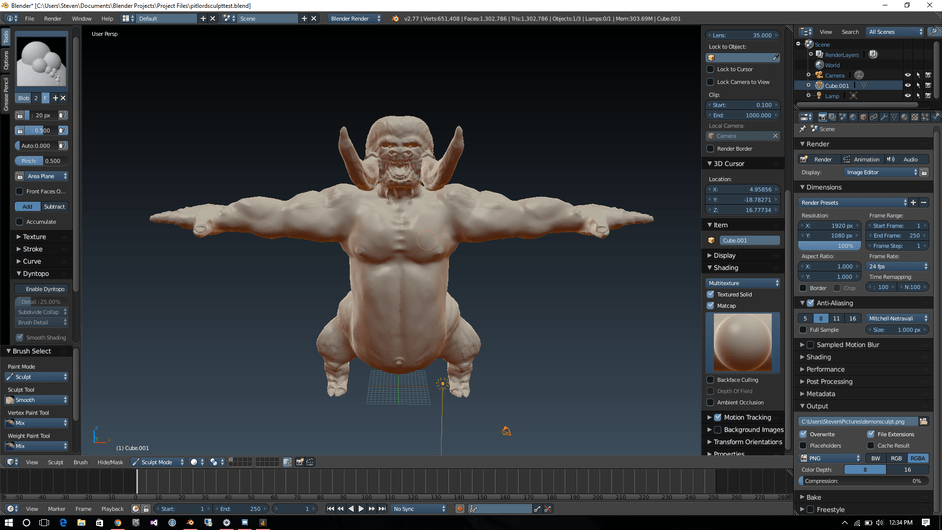
Task: Click the radius pressure sensitivity icon
Action: (62, 115)
